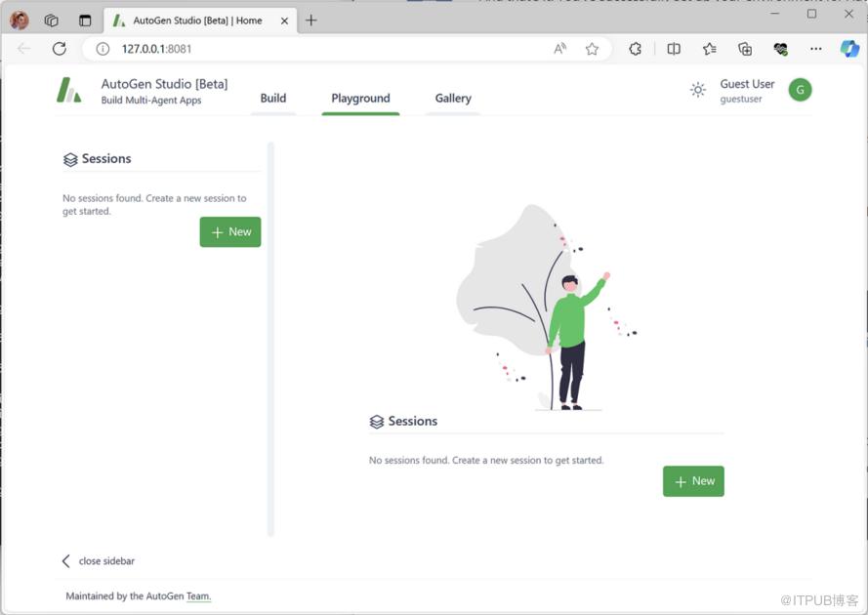The image size is (868, 615).
Task: Click the main panel Sessions layers icon
Action: [377, 422]
